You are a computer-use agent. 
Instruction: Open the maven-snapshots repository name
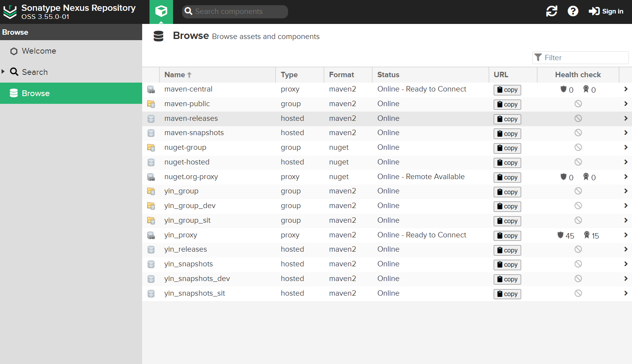(x=194, y=133)
